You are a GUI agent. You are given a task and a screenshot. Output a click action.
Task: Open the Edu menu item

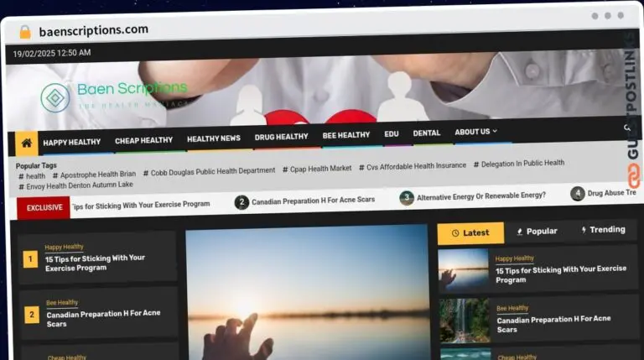coord(392,134)
